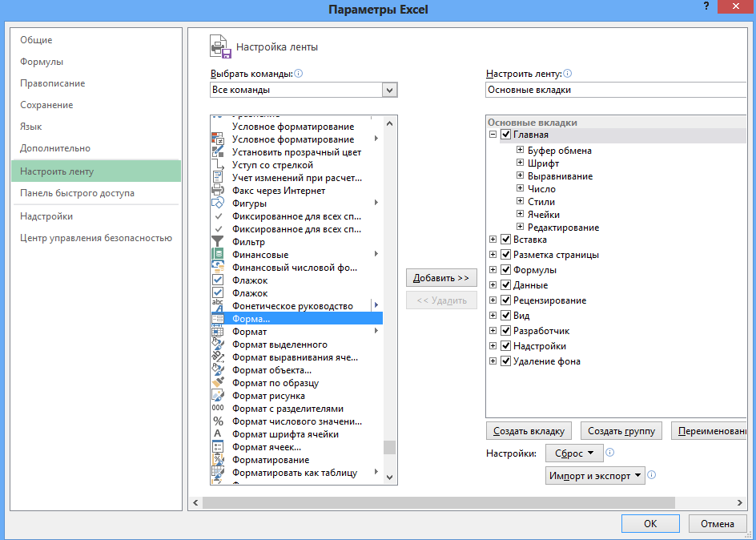Uncheck the 'Разметка страницы' checkbox

pos(506,255)
